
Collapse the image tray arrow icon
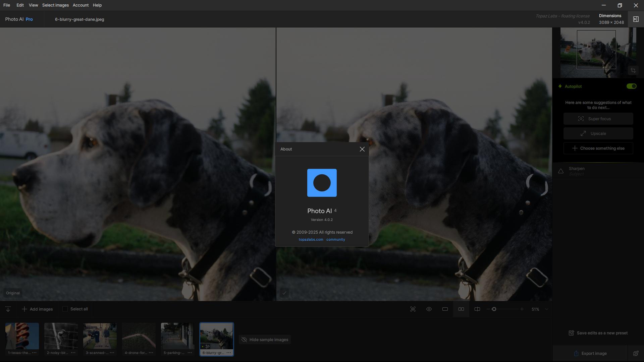tap(8, 309)
